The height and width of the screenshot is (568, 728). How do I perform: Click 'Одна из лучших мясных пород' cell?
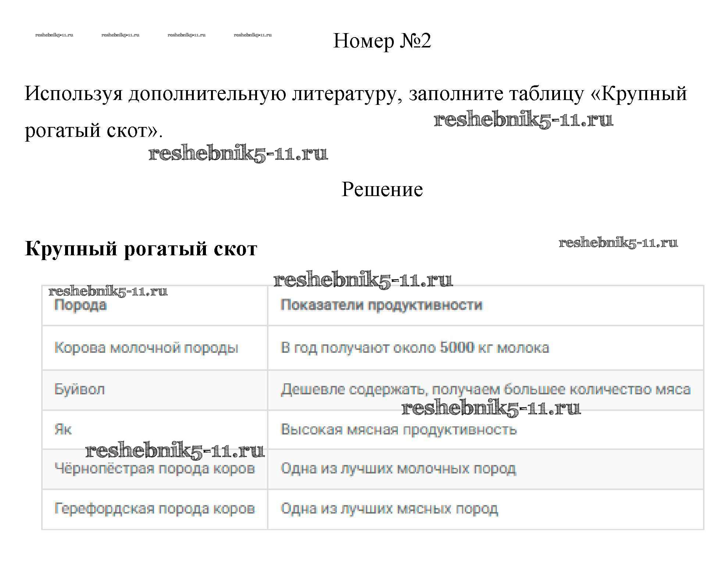click(389, 509)
